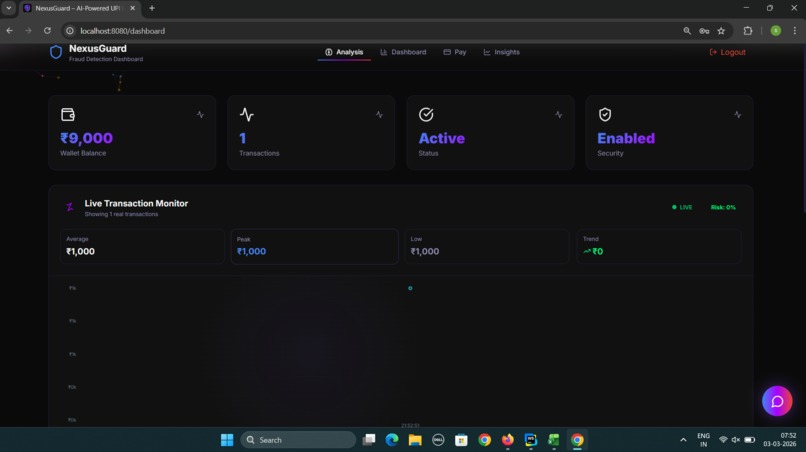Open the WebStorm icon on the taskbar
The image size is (806, 452).
click(x=530, y=440)
